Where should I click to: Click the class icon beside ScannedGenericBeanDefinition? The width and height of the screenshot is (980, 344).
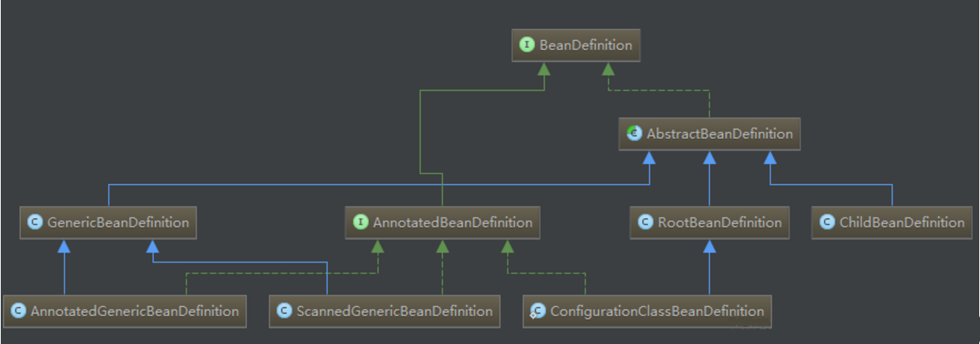[284, 311]
